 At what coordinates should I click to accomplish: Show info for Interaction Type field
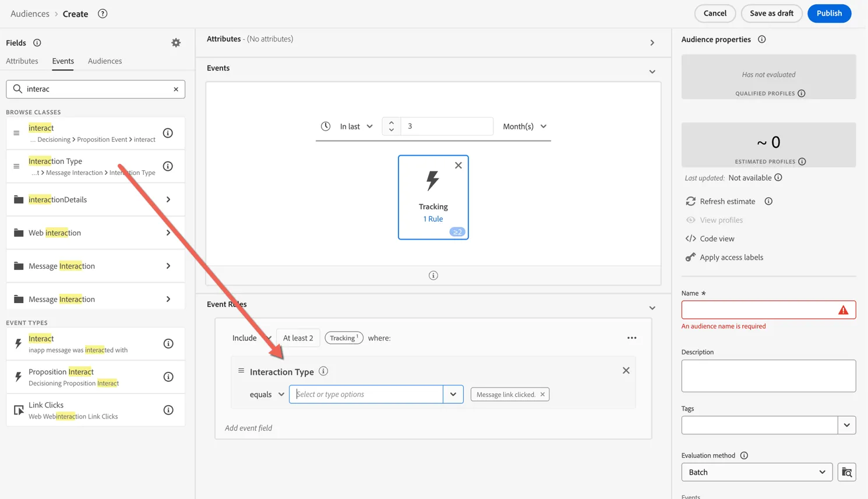(168, 166)
